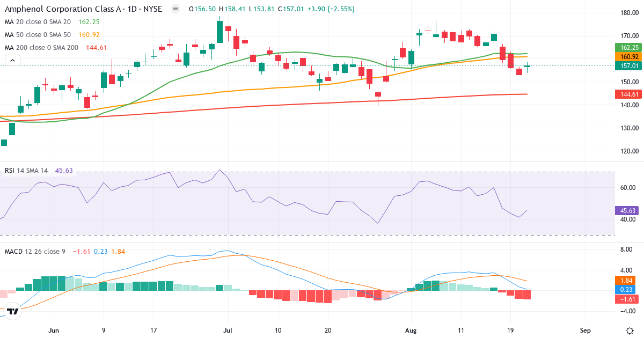
Task: Click the market status pill icon
Action: (175, 9)
